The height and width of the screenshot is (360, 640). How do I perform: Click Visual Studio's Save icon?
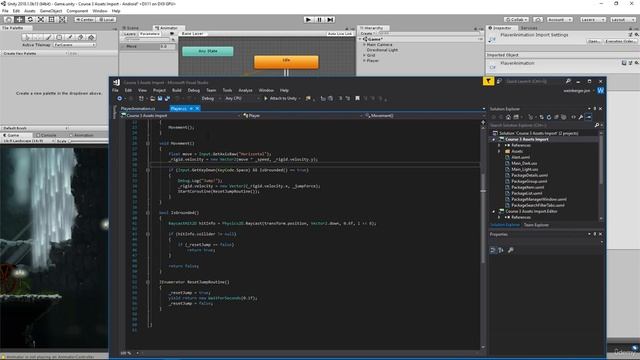(x=160, y=98)
